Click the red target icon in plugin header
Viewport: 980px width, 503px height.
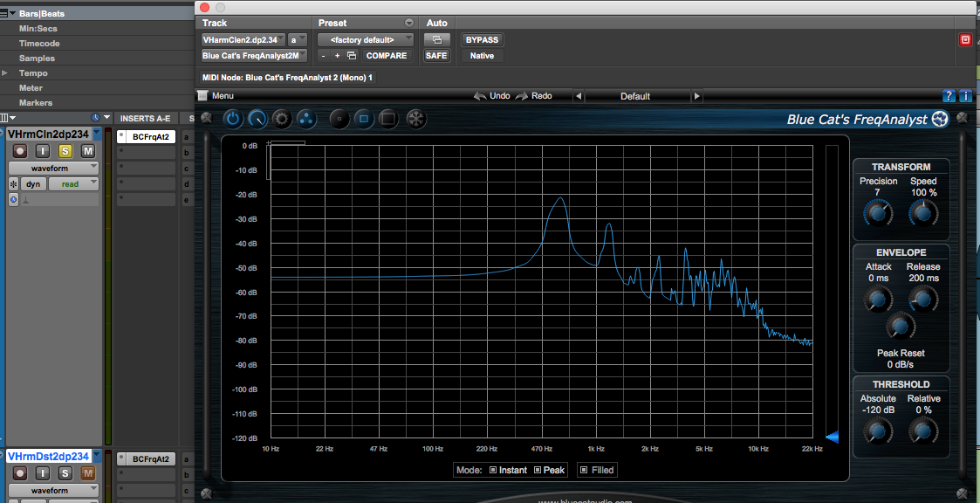tap(965, 40)
